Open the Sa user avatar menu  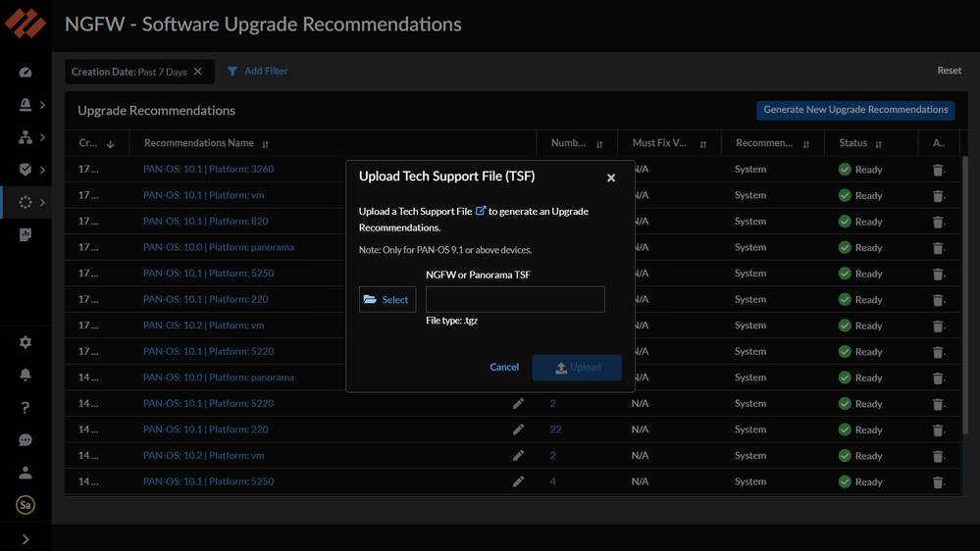click(x=26, y=505)
